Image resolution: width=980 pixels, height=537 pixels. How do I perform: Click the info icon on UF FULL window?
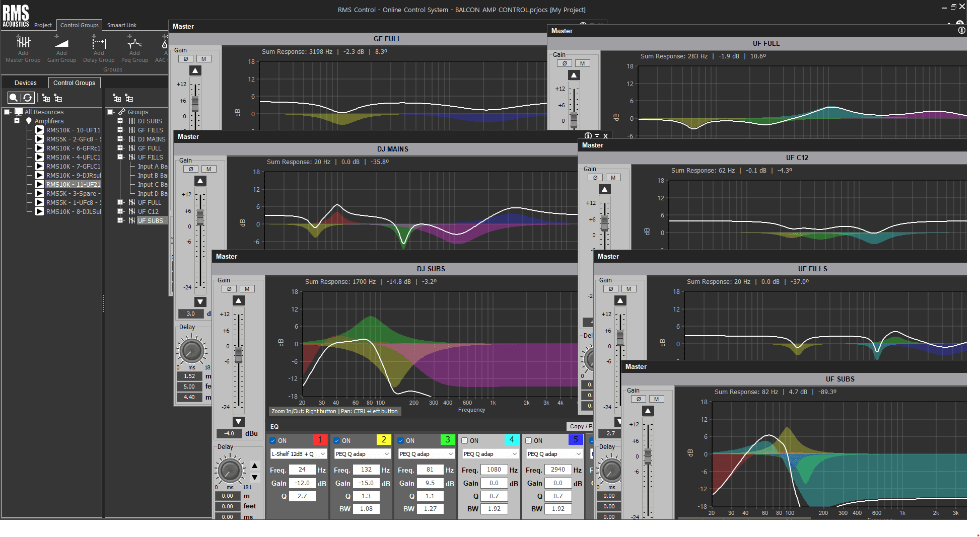tap(961, 31)
